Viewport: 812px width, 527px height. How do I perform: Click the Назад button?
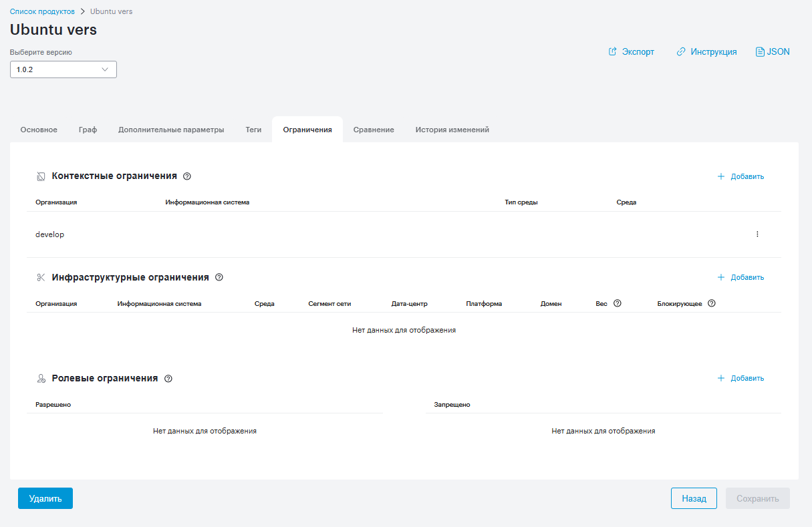coord(694,498)
